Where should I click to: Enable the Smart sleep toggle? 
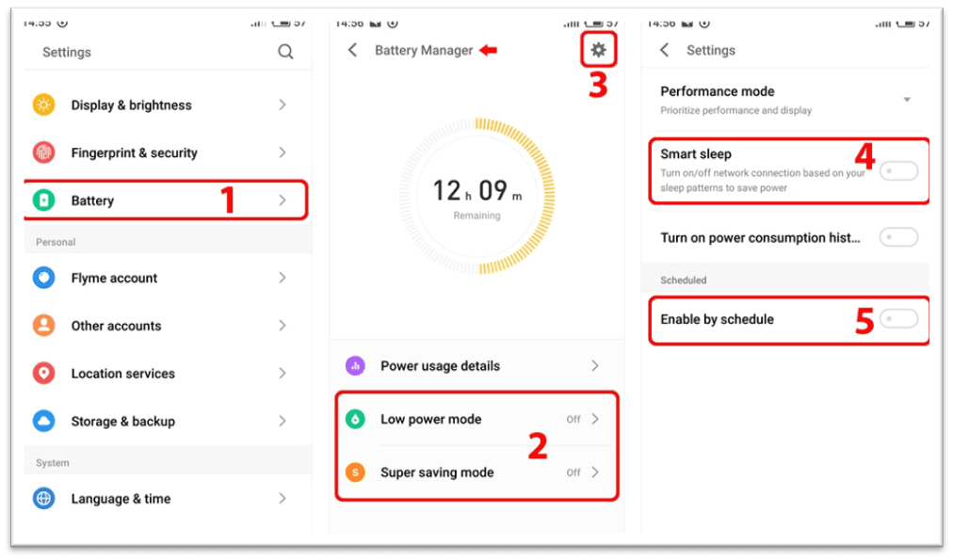pos(898,170)
